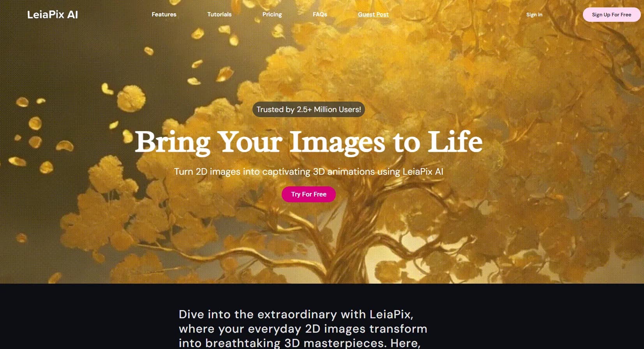Screen dimensions: 644x349
Task: Open the Features menu item
Action: (x=164, y=14)
